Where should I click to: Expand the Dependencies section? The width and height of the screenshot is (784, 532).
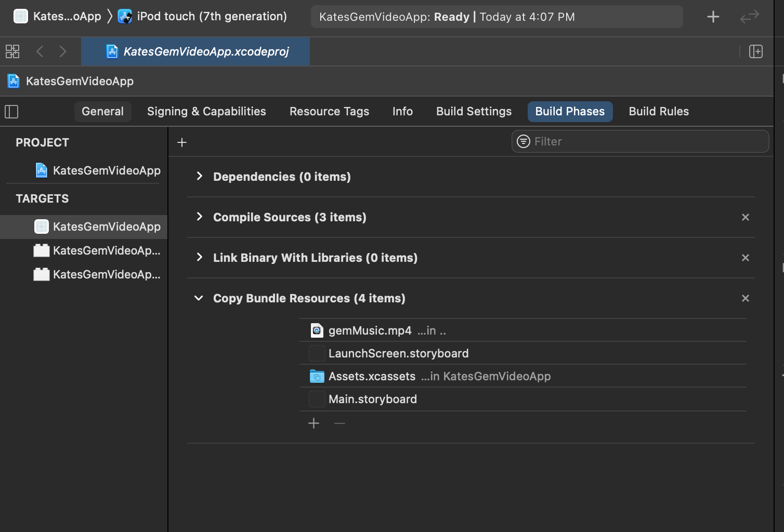(200, 177)
